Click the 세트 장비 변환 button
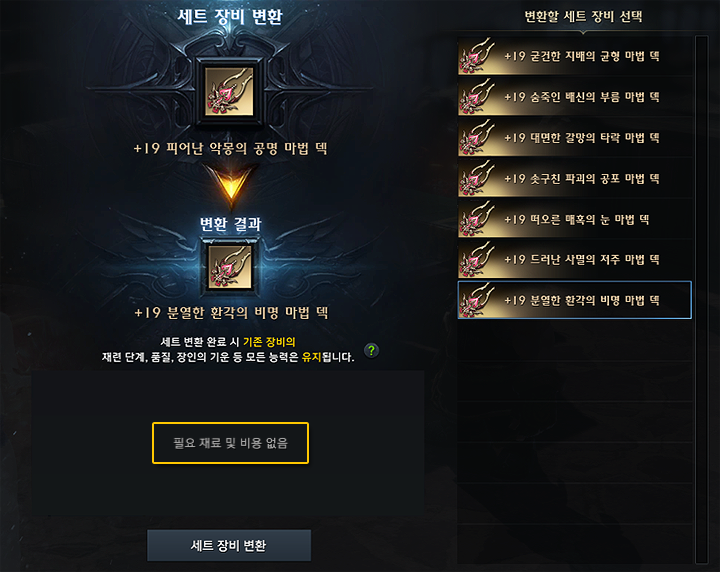The height and width of the screenshot is (572, 720). [x=229, y=545]
